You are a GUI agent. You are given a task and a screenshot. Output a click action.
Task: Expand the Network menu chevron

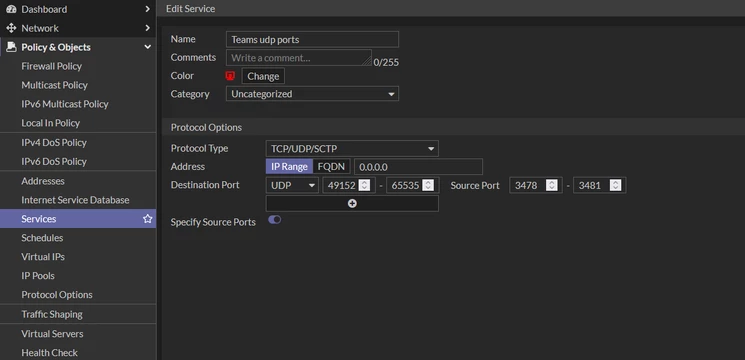(x=148, y=28)
